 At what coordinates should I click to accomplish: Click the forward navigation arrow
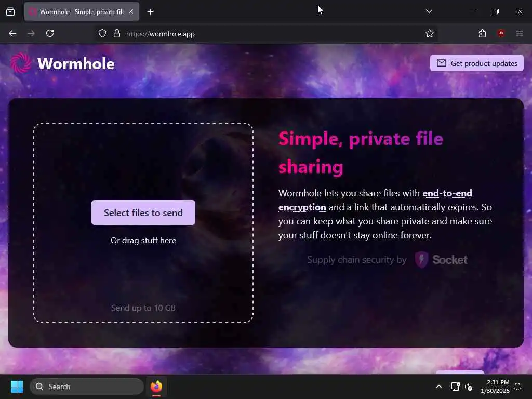pyautogui.click(x=31, y=34)
